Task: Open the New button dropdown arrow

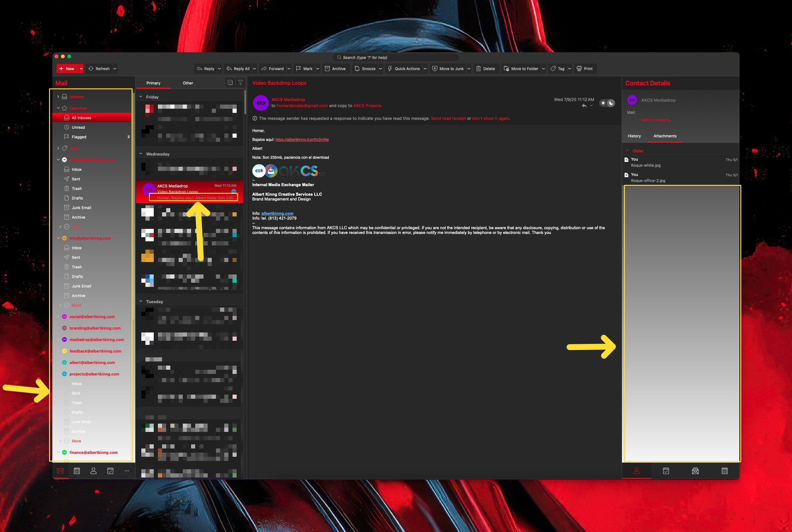Action: point(81,69)
